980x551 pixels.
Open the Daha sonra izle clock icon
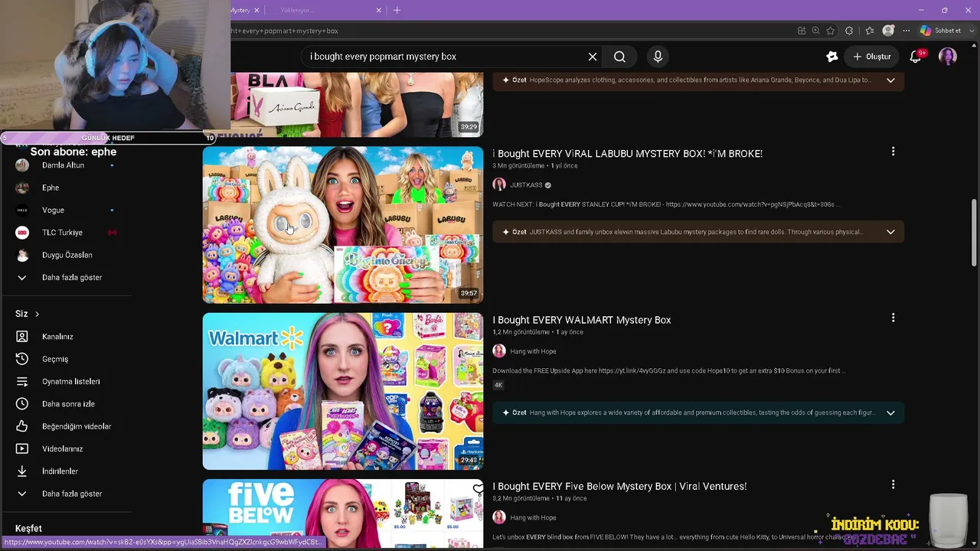click(22, 404)
